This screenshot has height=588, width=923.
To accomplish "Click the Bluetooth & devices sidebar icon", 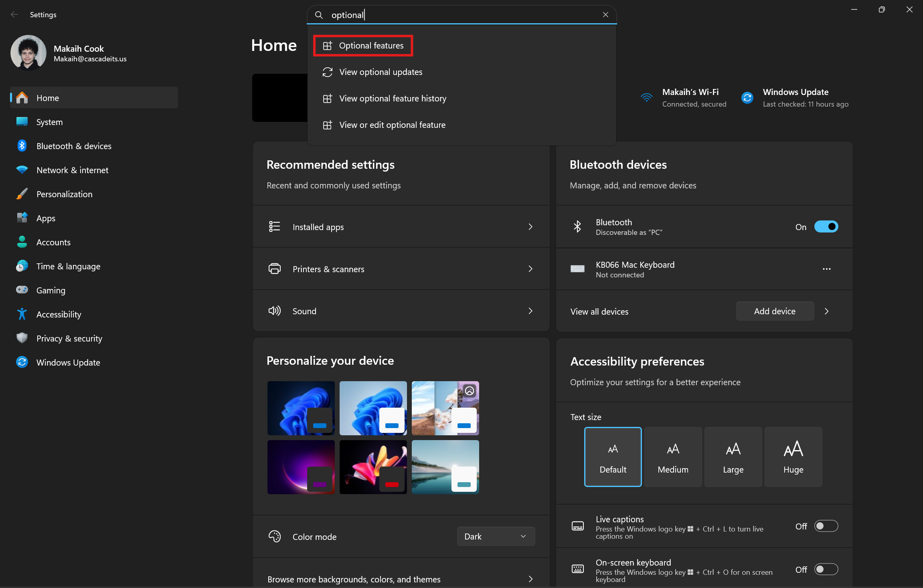I will click(22, 146).
